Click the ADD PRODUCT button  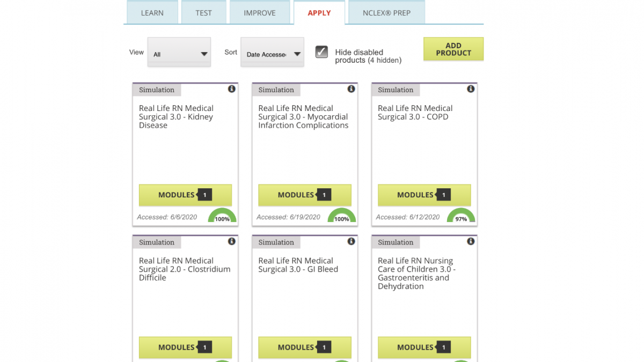point(453,49)
